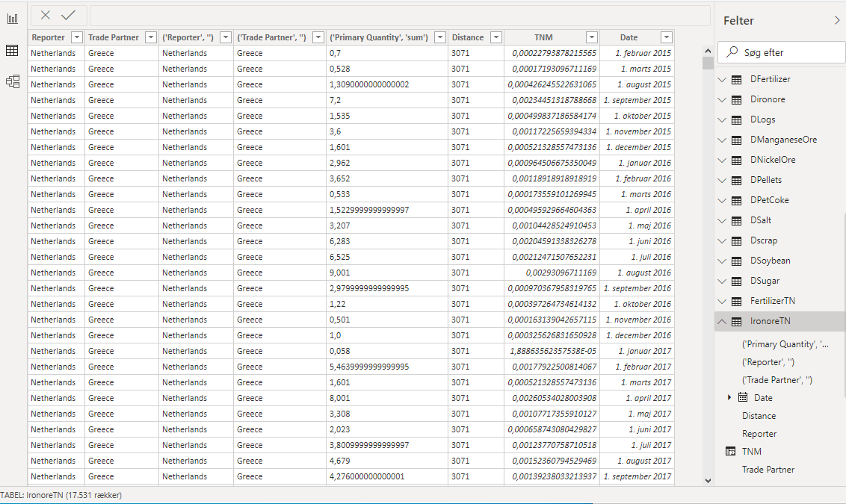The image size is (846, 504).
Task: Select ('Trade Partner', '') field in pane
Action: [x=777, y=379]
